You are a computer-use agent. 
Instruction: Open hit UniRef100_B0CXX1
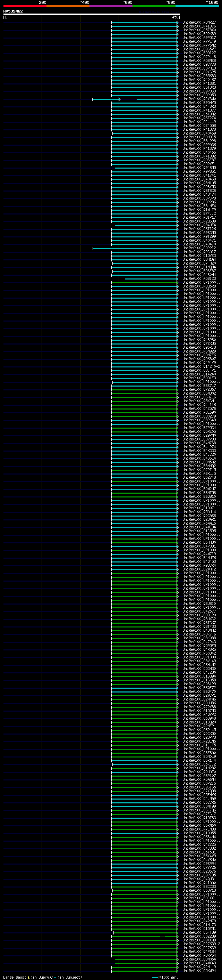point(199,898)
